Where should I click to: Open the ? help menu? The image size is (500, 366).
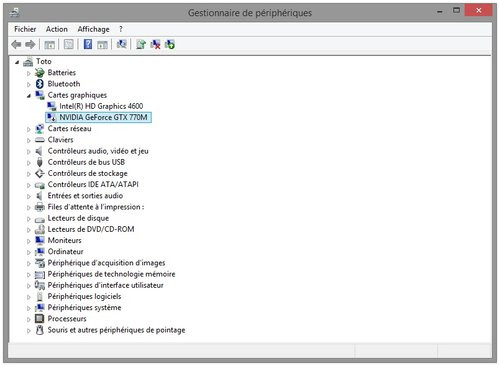pos(121,29)
